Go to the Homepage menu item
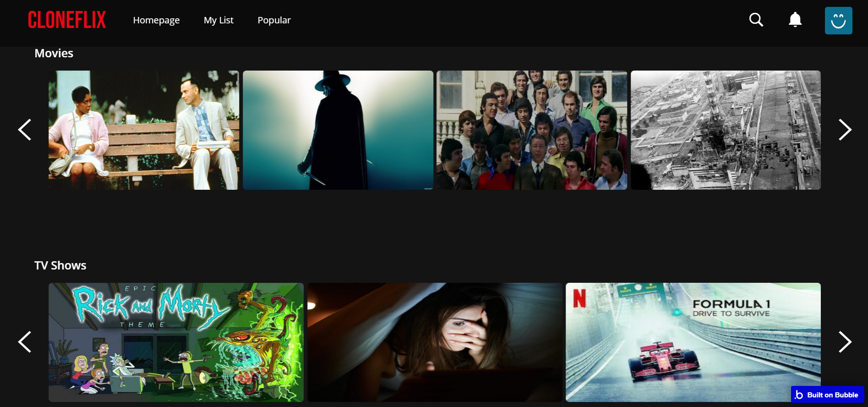This screenshot has width=868, height=407. [156, 20]
